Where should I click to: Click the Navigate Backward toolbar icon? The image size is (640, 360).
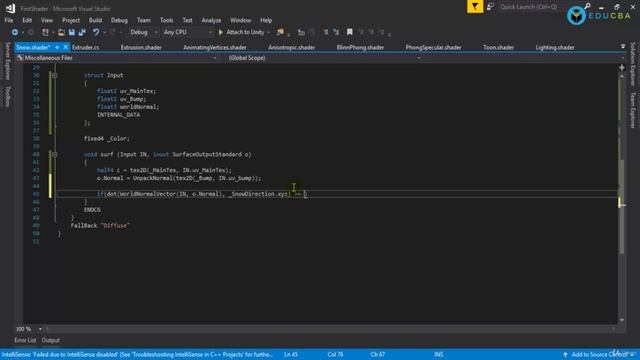click(15, 32)
